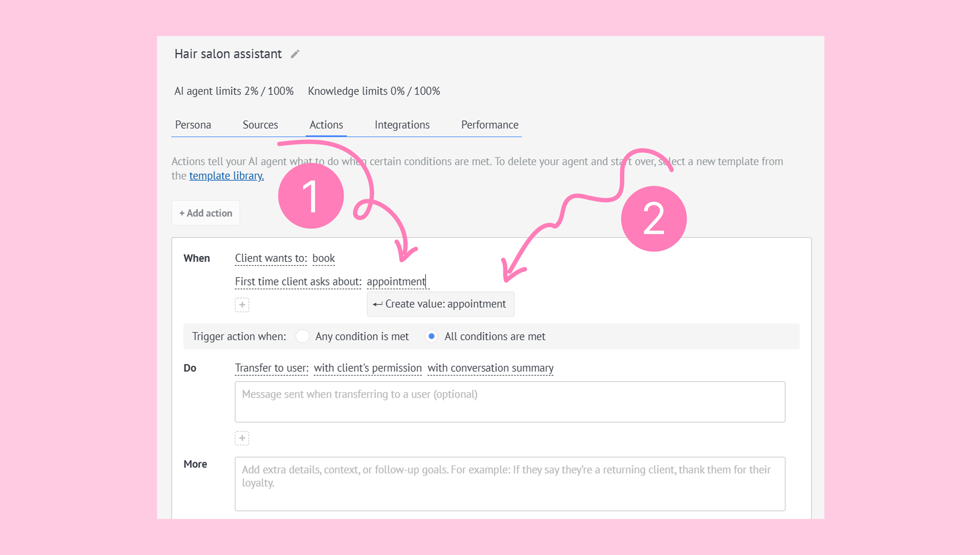Viewport: 980px width, 555px height.
Task: Select 'Any condition is met' radio button
Action: point(303,336)
